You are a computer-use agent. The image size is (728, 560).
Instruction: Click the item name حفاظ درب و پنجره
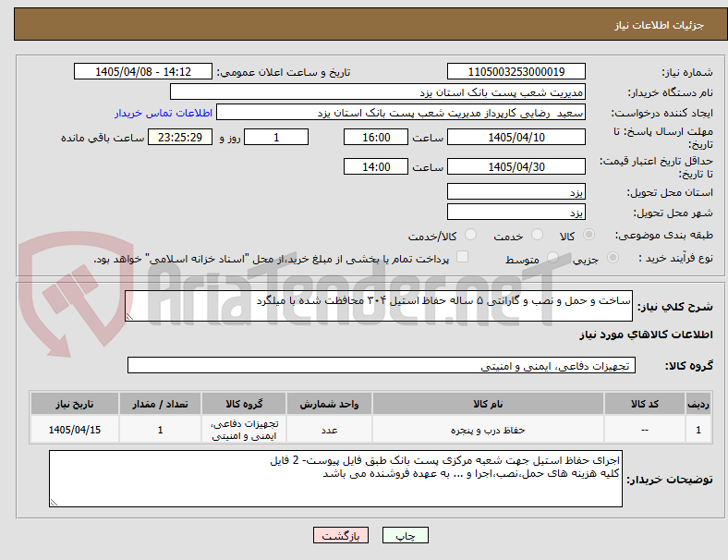click(488, 430)
